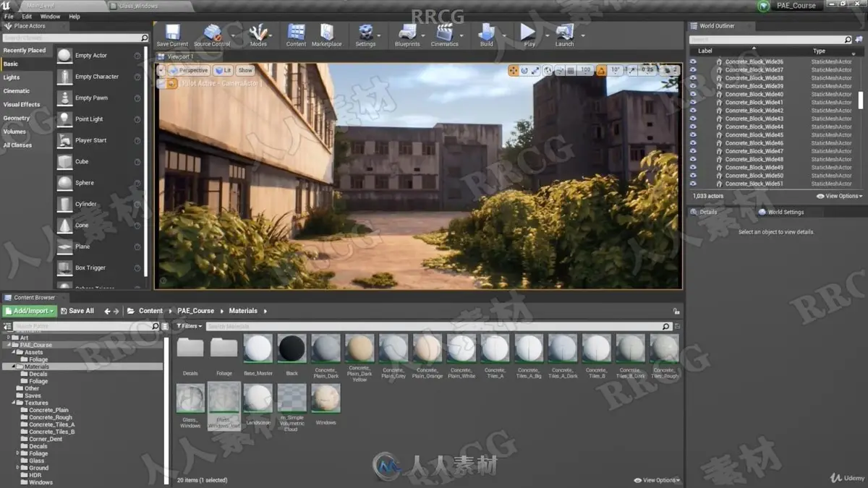
Task: Expand the Ground folder under Textures
Action: (x=18, y=468)
